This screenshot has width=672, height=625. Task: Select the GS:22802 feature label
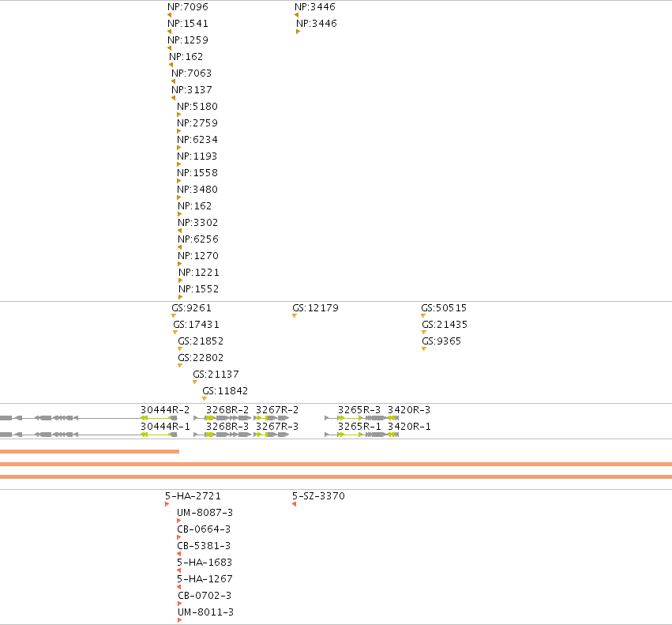(x=201, y=358)
